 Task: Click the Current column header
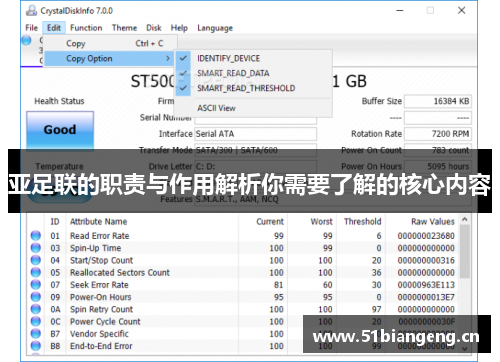pos(270,222)
